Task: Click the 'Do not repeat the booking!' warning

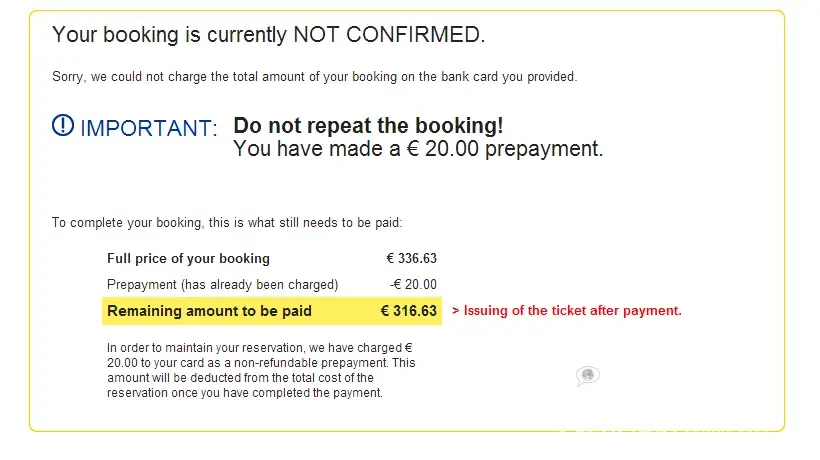Action: 368,126
